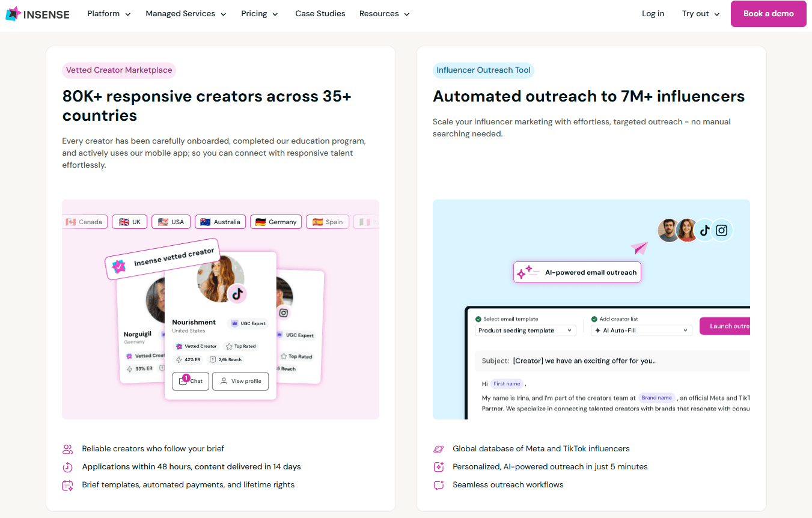Viewport: 812px width, 518px height.
Task: Click the male influencer avatar
Action: 668,230
